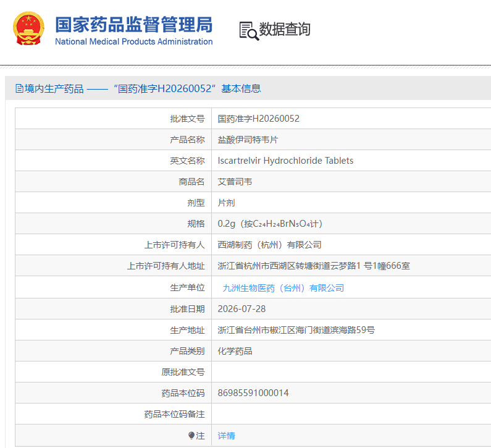The height and width of the screenshot is (448, 491).
Task: Select holder 西湖制药（杭州）有限公司
Action: click(x=270, y=245)
